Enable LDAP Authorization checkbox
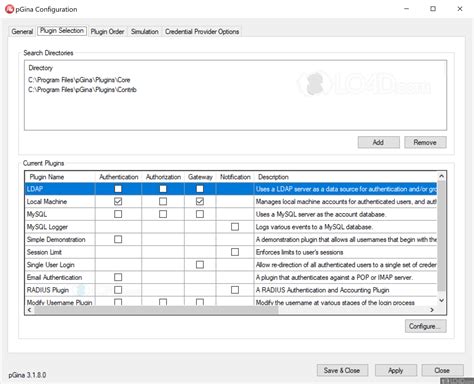 pos(163,189)
